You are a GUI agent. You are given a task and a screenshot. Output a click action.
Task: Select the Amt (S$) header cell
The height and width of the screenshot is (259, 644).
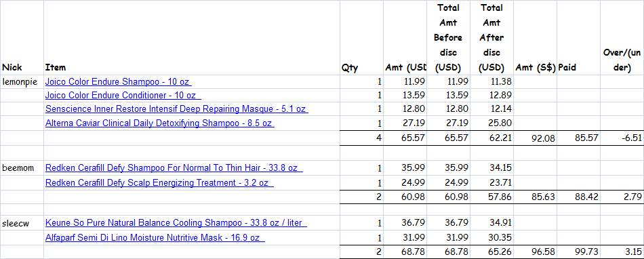(x=535, y=38)
